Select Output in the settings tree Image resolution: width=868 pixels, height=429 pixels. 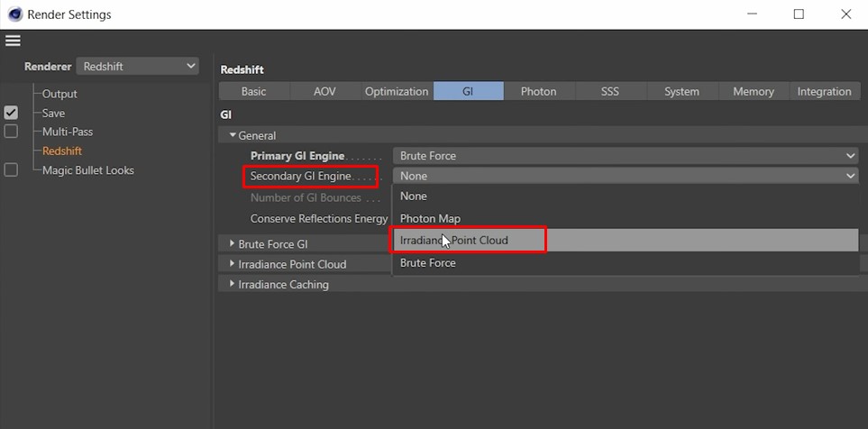click(x=59, y=94)
